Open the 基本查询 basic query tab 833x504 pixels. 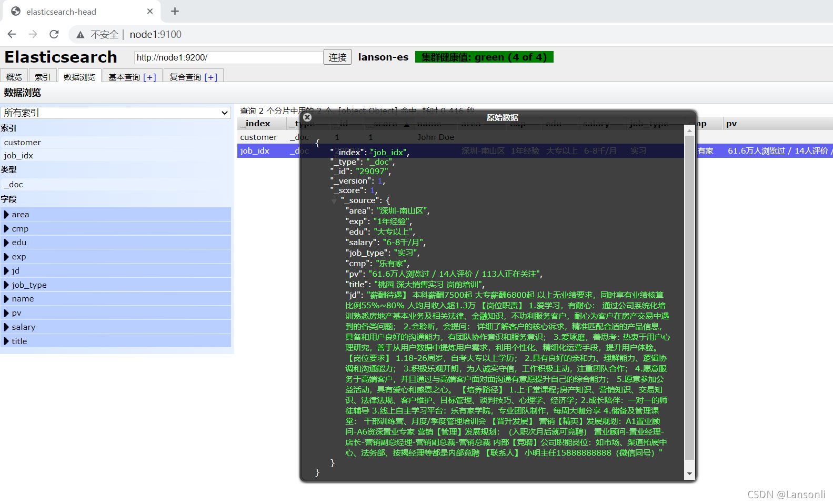[x=132, y=77]
